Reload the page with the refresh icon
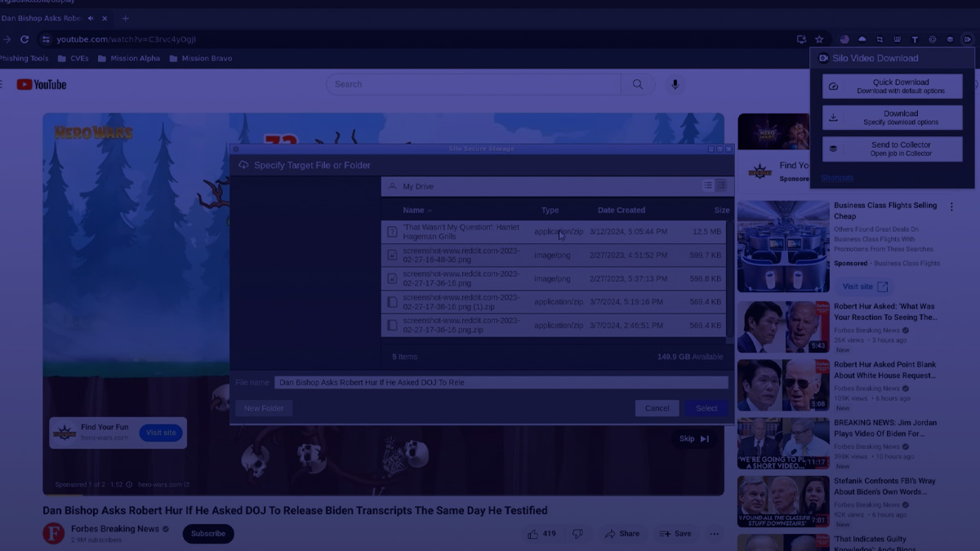This screenshot has height=551, width=980. 24,39
